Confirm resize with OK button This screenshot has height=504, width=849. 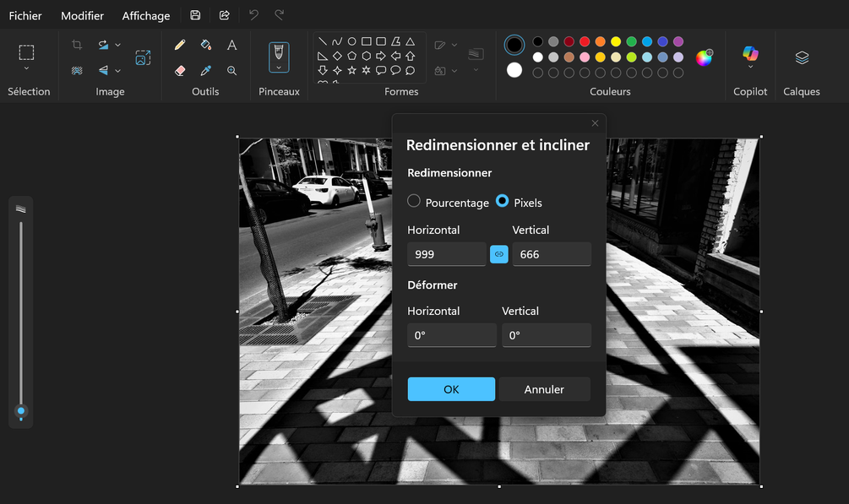tap(451, 389)
